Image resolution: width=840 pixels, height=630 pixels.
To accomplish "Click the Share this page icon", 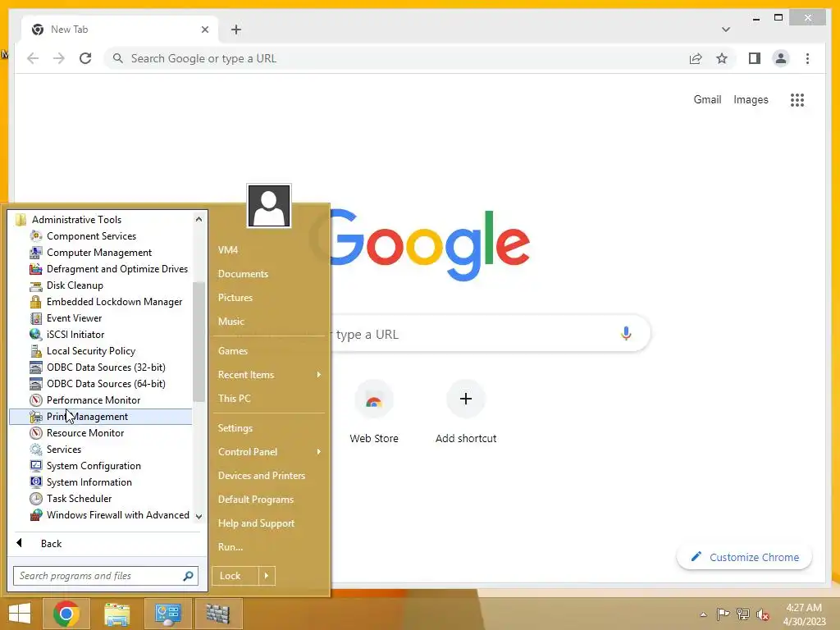I will [x=696, y=58].
